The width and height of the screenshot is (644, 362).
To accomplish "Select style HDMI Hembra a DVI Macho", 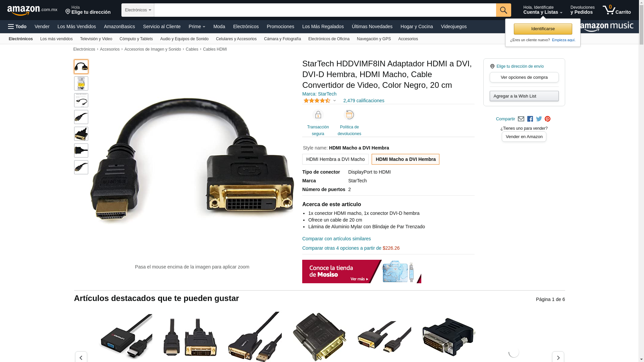I will tap(335, 159).
